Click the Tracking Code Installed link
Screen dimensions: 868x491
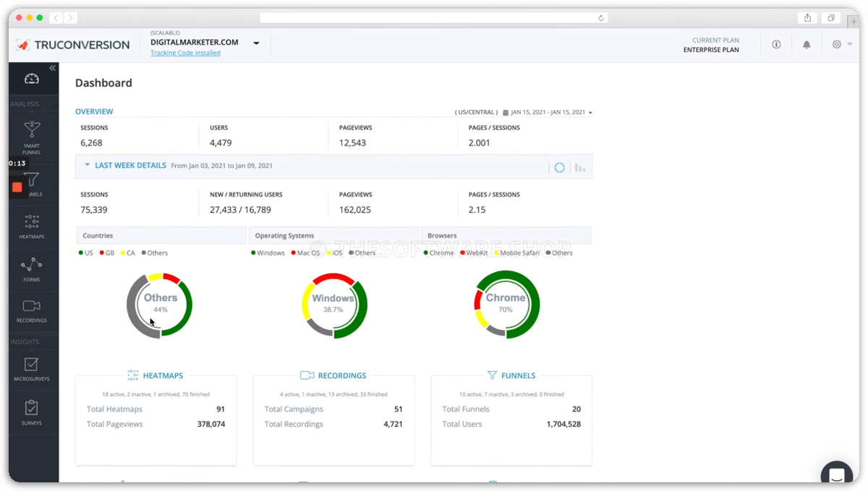pos(185,53)
